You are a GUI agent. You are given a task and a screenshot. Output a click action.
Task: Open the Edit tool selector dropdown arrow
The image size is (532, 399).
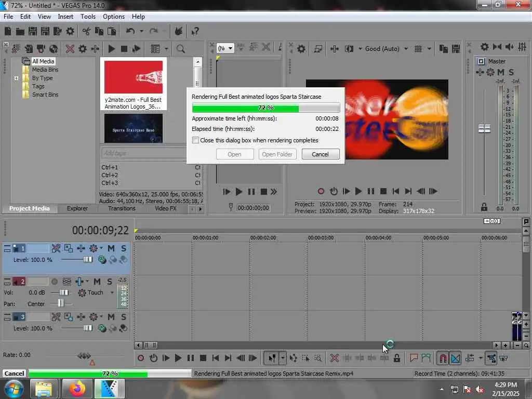tap(282, 358)
